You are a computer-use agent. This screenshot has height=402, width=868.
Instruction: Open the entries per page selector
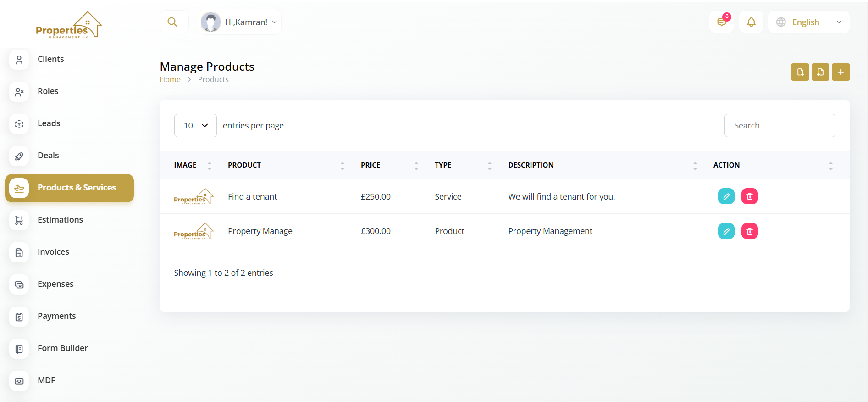click(x=195, y=126)
